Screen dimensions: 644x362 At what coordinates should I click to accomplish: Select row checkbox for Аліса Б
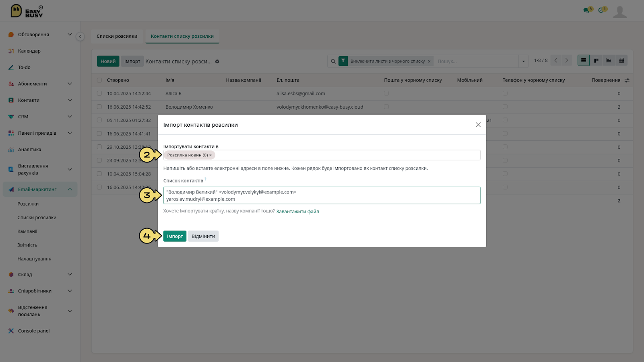click(x=99, y=93)
